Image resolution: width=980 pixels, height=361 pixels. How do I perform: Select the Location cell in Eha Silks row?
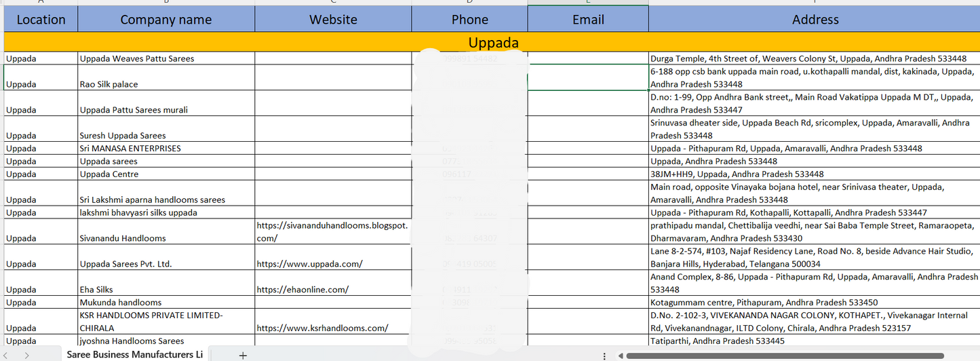[41, 284]
